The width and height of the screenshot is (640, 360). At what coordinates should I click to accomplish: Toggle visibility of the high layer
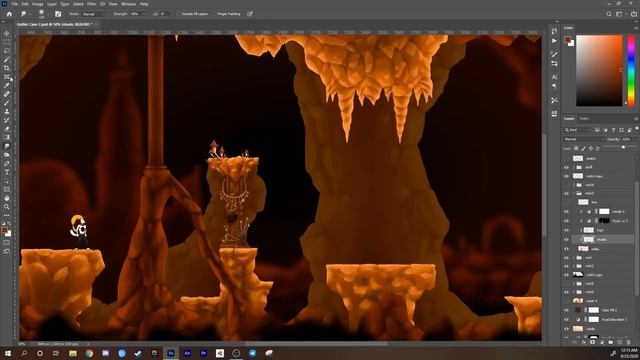566,230
